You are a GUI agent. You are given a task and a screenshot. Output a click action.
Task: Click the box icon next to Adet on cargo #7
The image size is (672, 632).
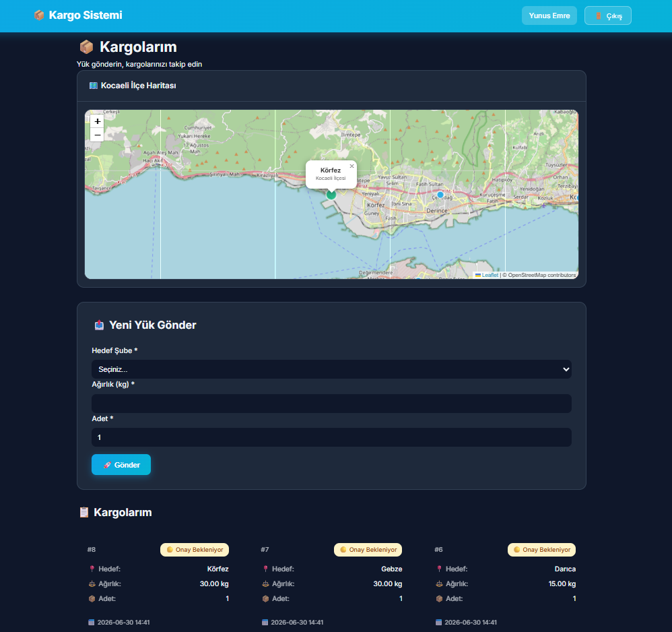(x=265, y=599)
